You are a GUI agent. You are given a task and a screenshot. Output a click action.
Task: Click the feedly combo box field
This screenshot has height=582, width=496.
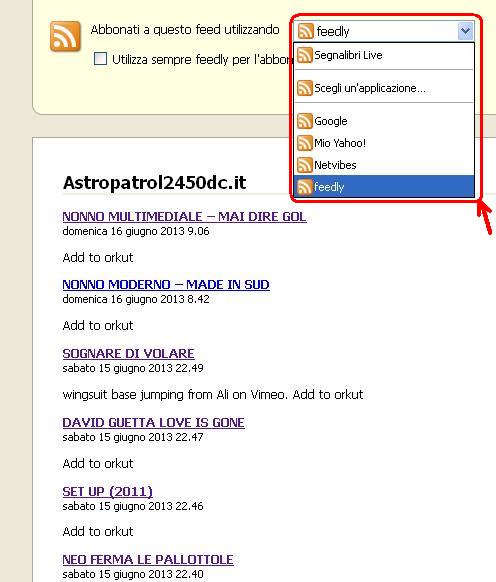(384, 31)
